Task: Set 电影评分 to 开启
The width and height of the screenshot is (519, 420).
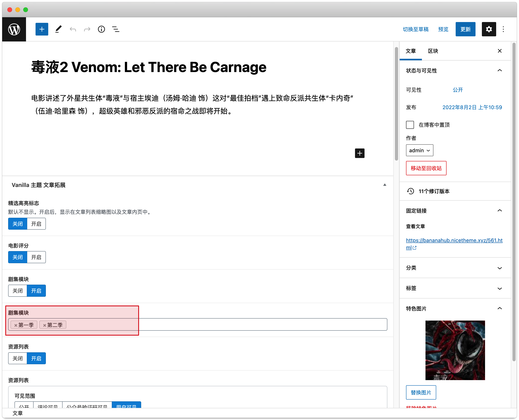Action: (36, 257)
